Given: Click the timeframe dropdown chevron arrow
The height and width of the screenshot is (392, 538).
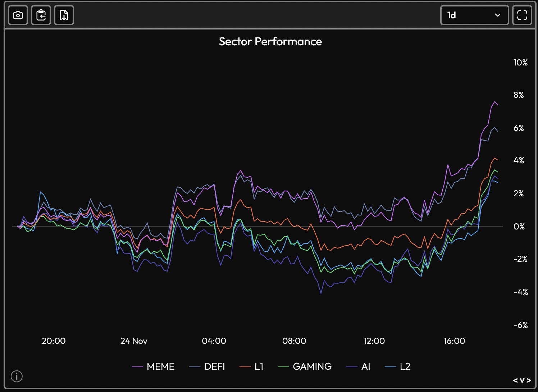Looking at the screenshot, I should pos(498,15).
